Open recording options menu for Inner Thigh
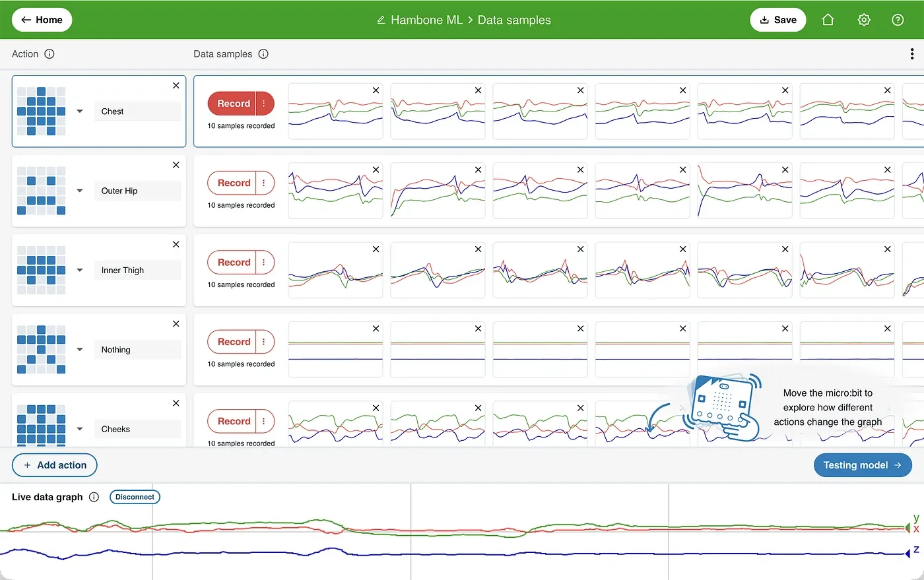924x580 pixels. pos(264,263)
